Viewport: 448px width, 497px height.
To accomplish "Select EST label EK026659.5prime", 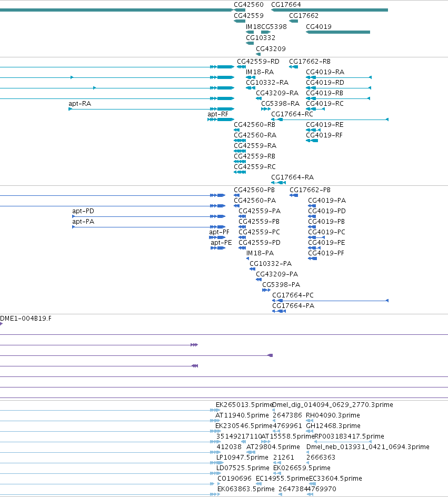I will click(x=302, y=468).
